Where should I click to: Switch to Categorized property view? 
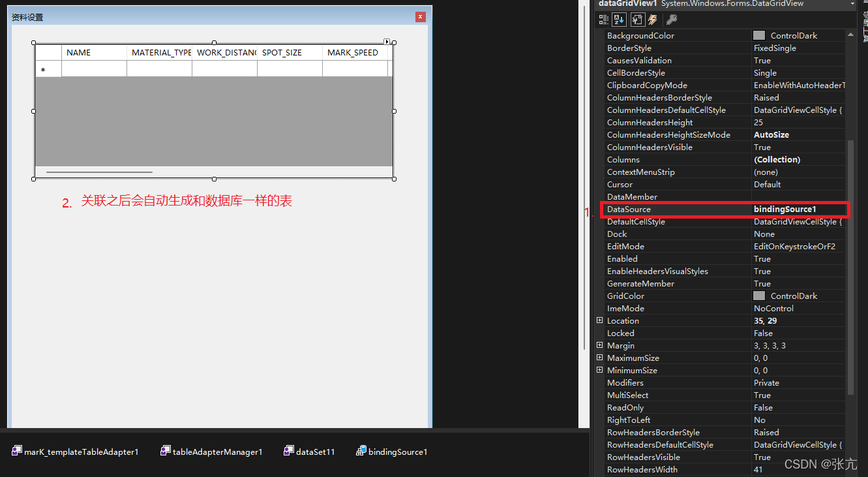coord(604,20)
